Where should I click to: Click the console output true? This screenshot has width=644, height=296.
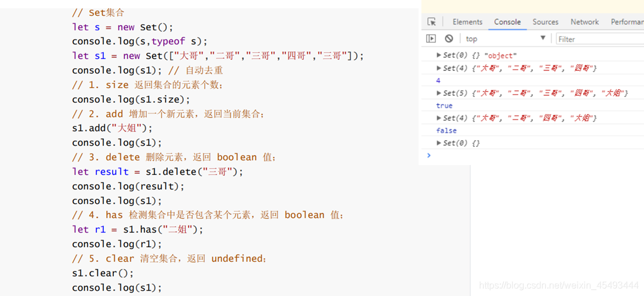pyautogui.click(x=444, y=106)
